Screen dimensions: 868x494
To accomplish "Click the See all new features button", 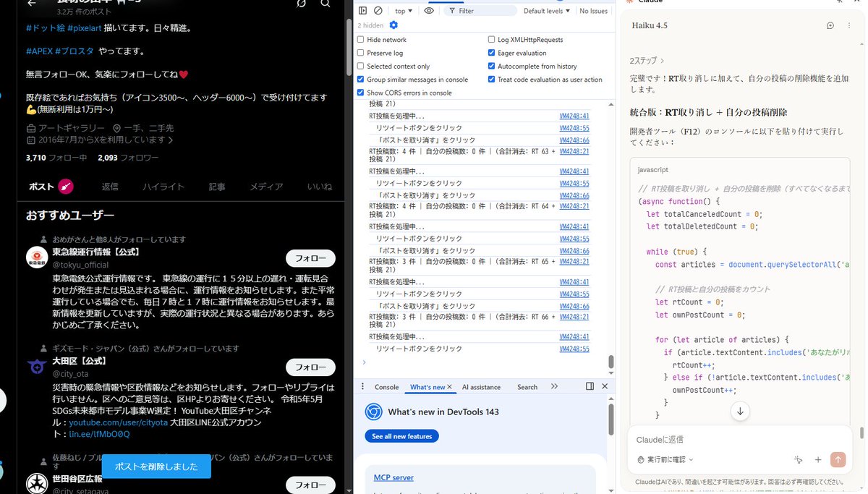I will pos(402,436).
